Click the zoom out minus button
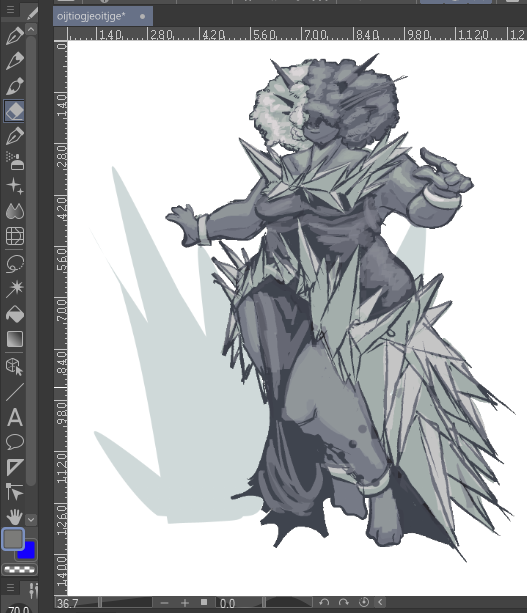527x613 pixels. point(164,603)
